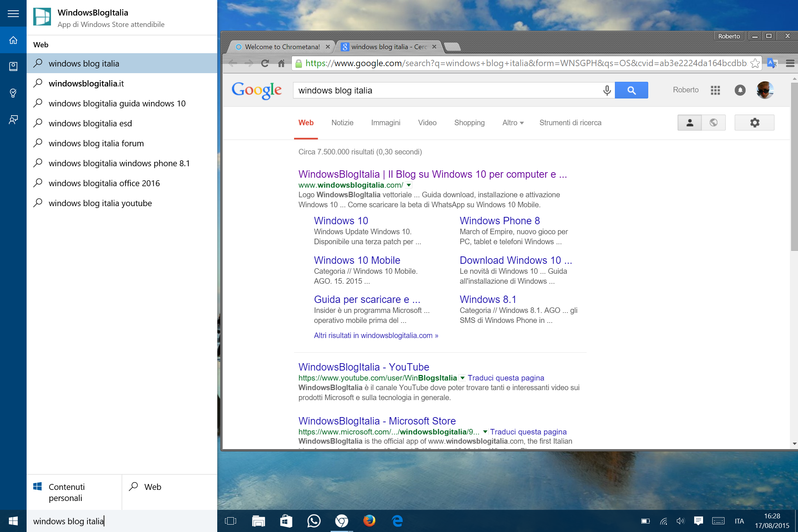Open WindowsBlogItalia main result link
This screenshot has height=532, width=798.
point(432,174)
